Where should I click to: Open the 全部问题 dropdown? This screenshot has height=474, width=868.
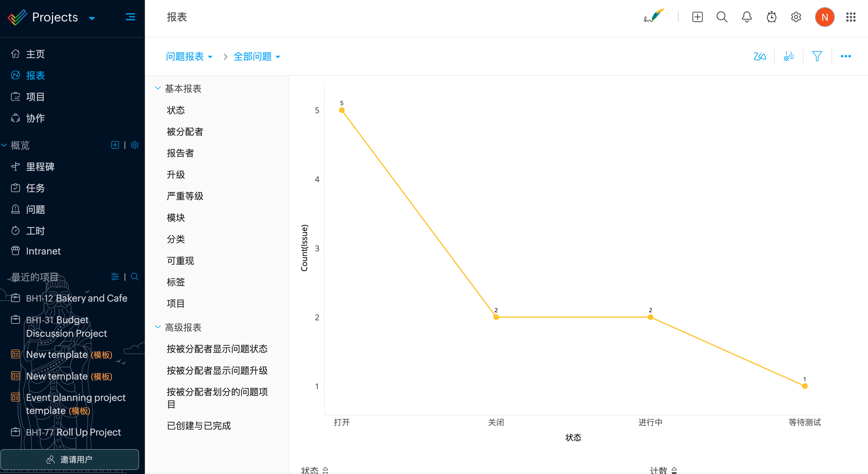[x=257, y=56]
